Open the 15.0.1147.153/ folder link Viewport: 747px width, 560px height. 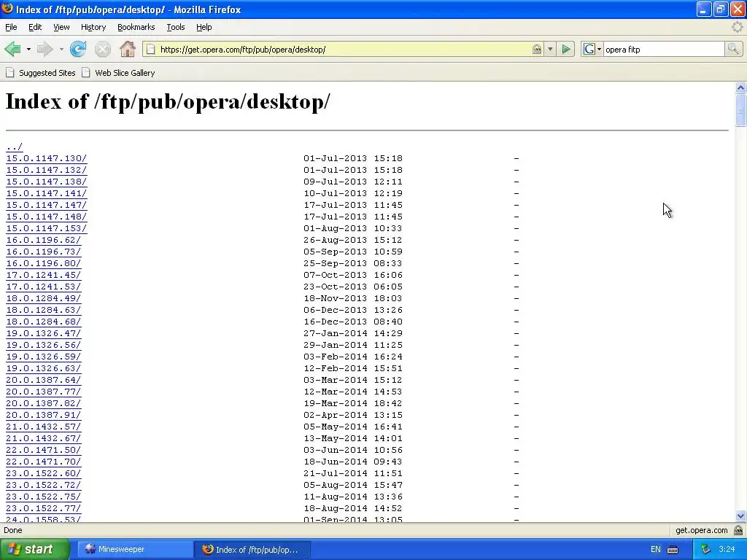pos(46,228)
